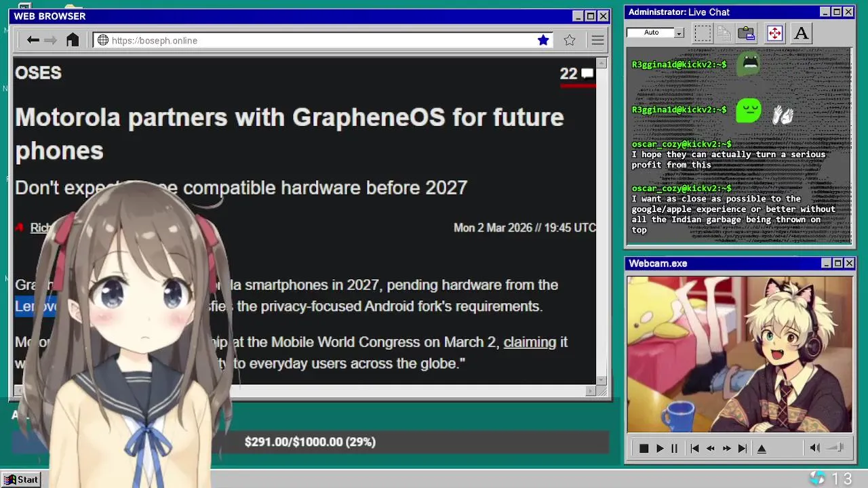
Task: Click the white waving hand emote
Action: pos(783,115)
